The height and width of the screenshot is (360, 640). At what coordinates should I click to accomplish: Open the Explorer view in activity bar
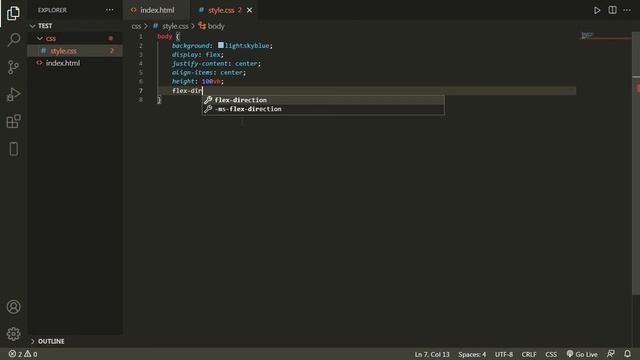[13, 13]
